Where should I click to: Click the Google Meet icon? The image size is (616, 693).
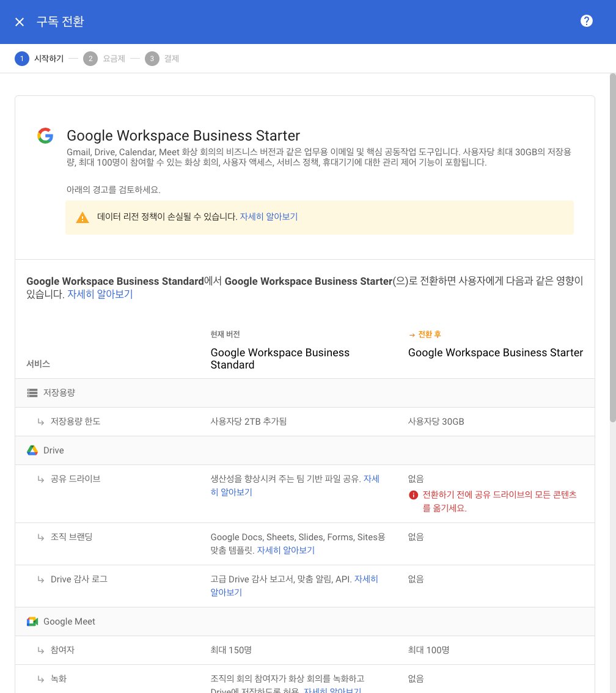[x=32, y=621]
